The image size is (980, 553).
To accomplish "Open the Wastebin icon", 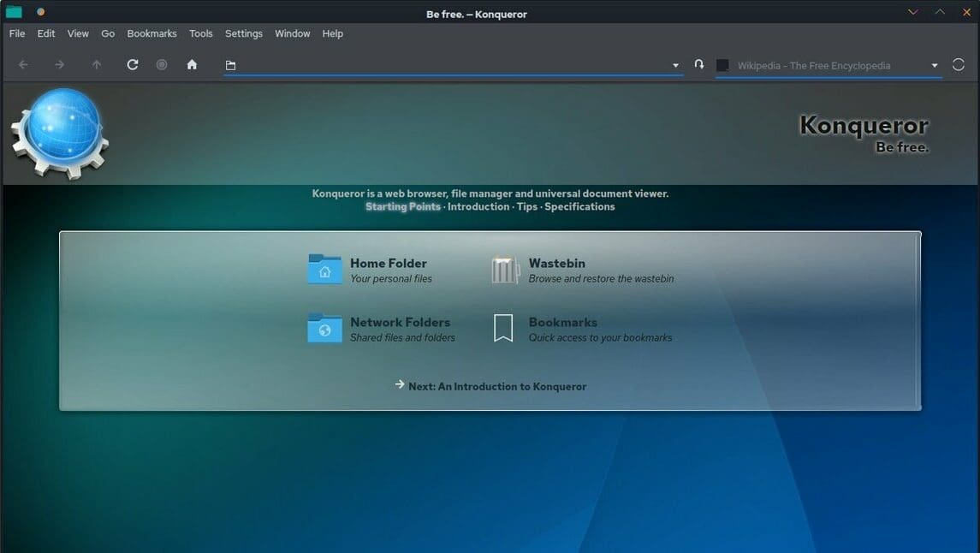I will coord(505,270).
